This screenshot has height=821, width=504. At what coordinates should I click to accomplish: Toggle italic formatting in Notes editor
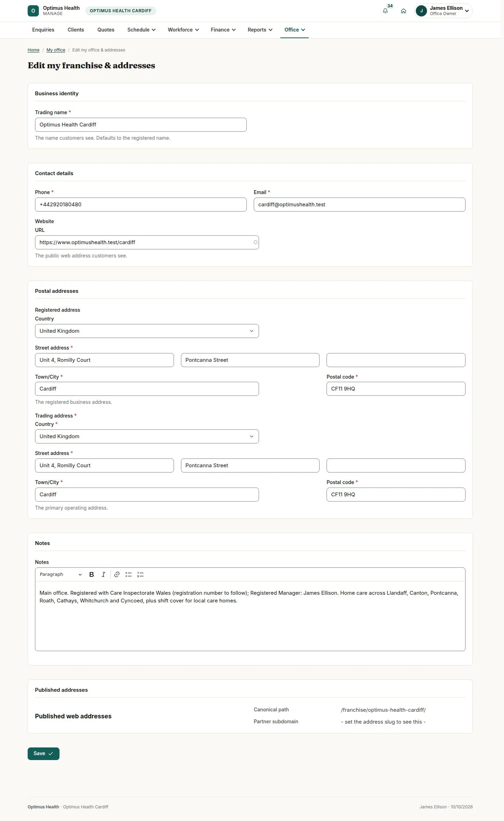click(103, 574)
